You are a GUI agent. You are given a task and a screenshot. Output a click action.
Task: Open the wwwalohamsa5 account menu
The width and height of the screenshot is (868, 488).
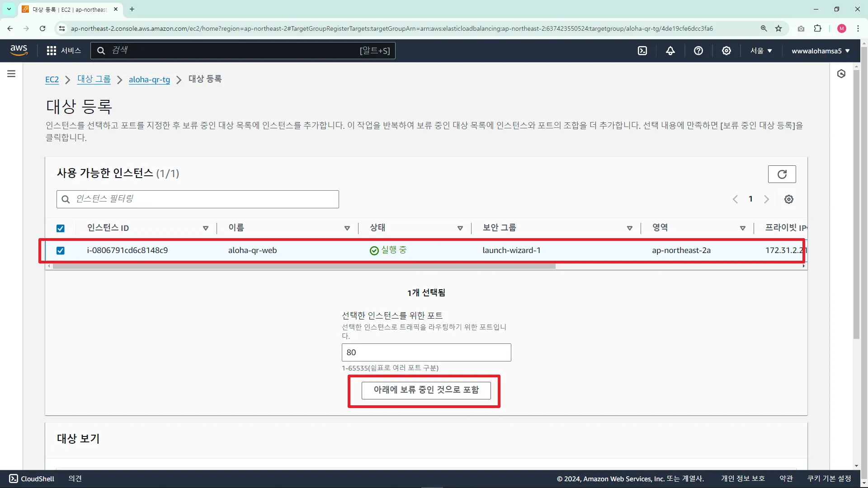pyautogui.click(x=820, y=51)
